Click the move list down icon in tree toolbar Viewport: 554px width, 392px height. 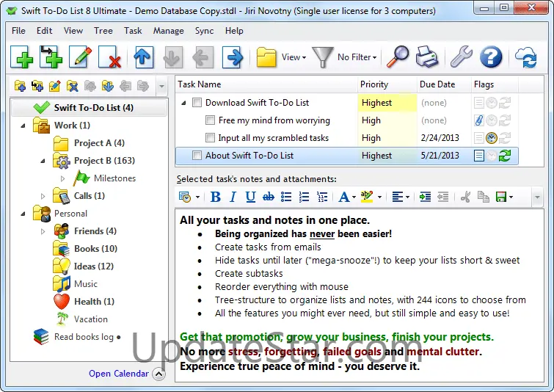107,86
